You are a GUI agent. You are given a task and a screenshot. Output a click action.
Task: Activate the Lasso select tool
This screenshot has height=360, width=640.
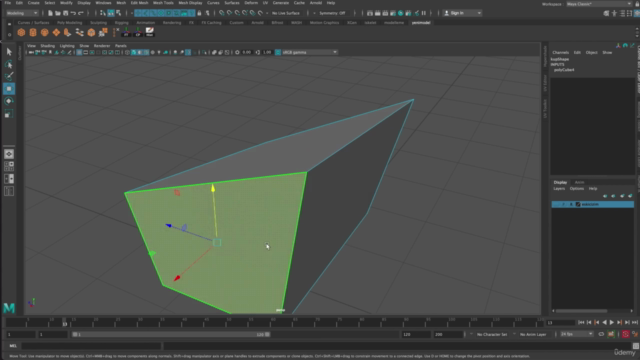[x=9, y=64]
